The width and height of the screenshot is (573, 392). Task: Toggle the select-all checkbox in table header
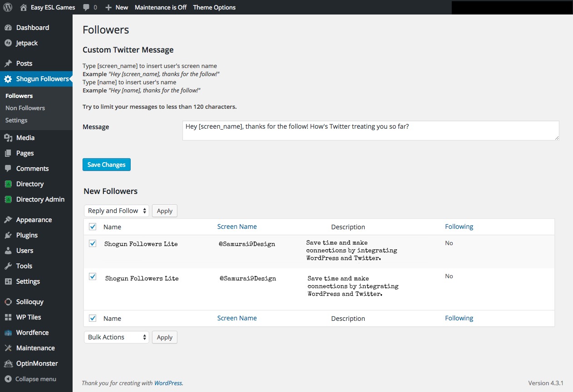tap(93, 227)
